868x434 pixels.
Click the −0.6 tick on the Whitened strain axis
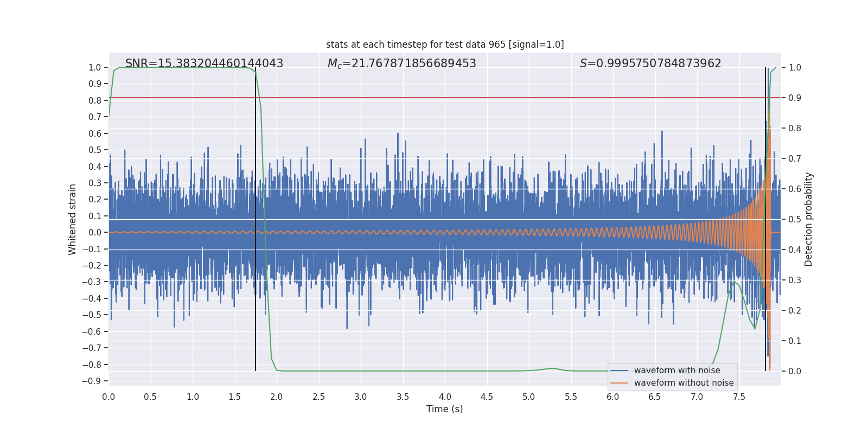92,331
